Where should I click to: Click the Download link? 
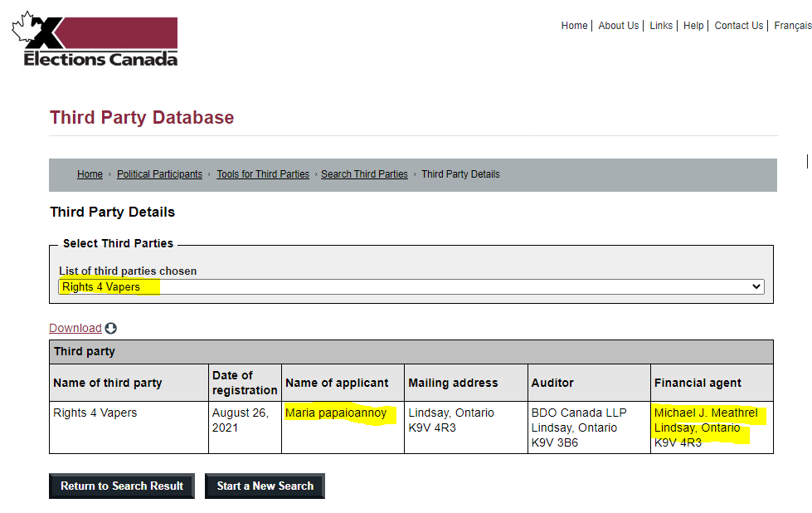(x=75, y=328)
